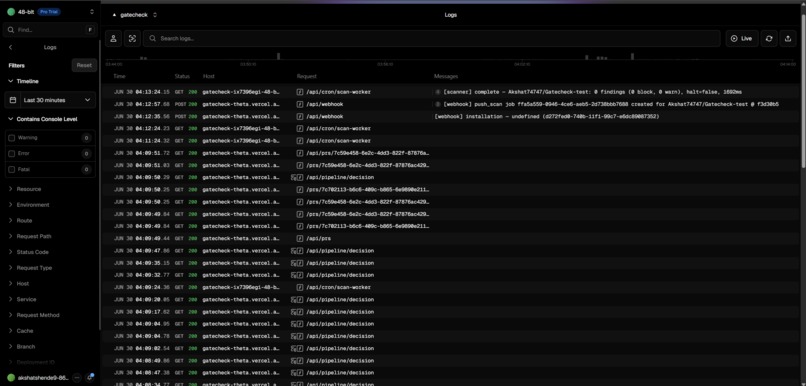Click the function icon on /api/prs row
The image size is (806, 386).
(300, 238)
